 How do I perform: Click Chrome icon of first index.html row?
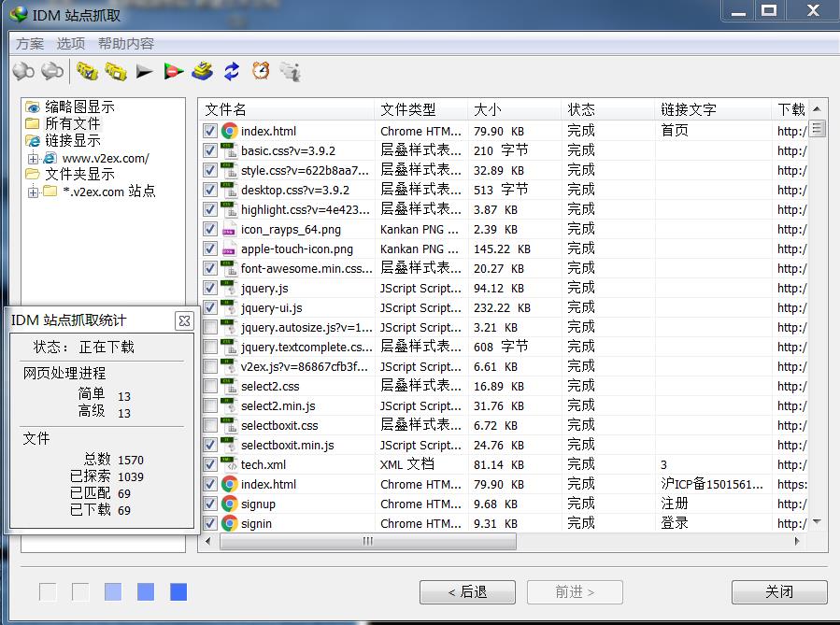pyautogui.click(x=229, y=131)
